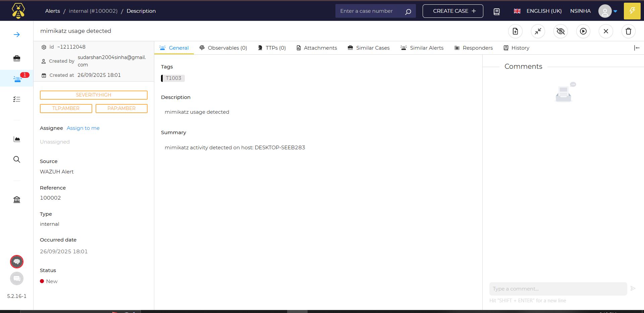Screen dimensions: 644x313
Task: Click the Unassigned assignee value
Action: point(55,142)
